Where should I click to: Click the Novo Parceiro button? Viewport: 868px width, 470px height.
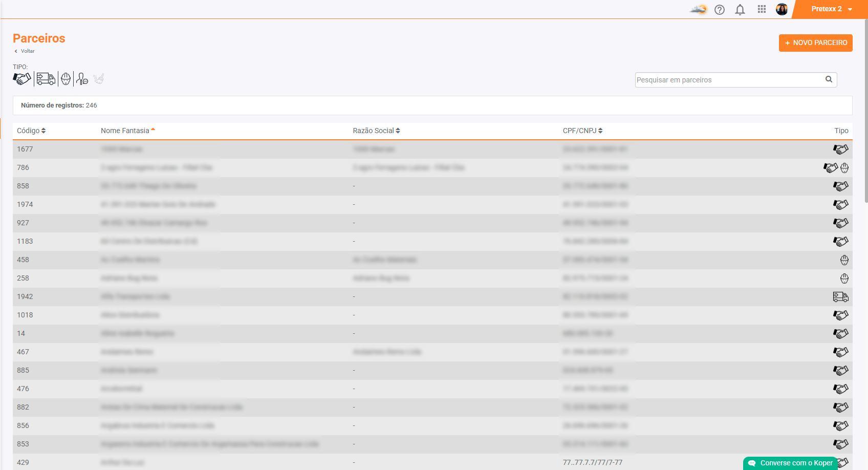click(816, 43)
